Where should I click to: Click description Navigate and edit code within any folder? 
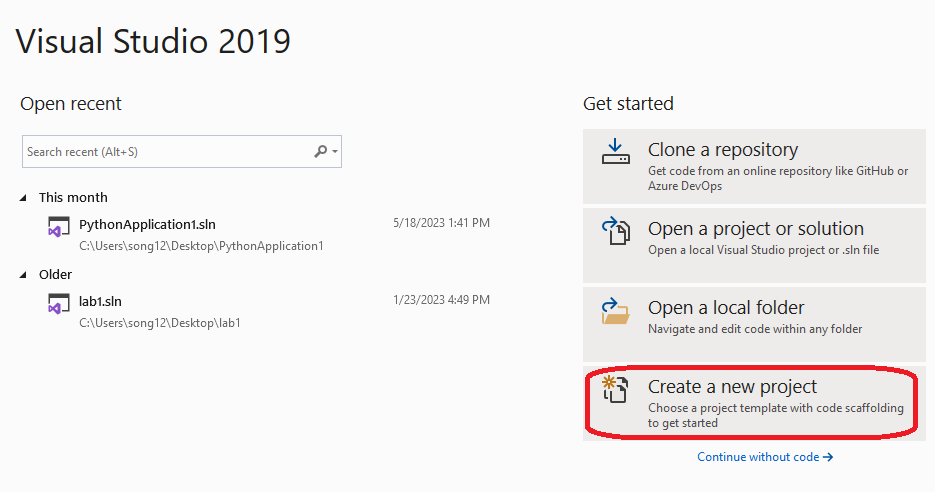[755, 329]
